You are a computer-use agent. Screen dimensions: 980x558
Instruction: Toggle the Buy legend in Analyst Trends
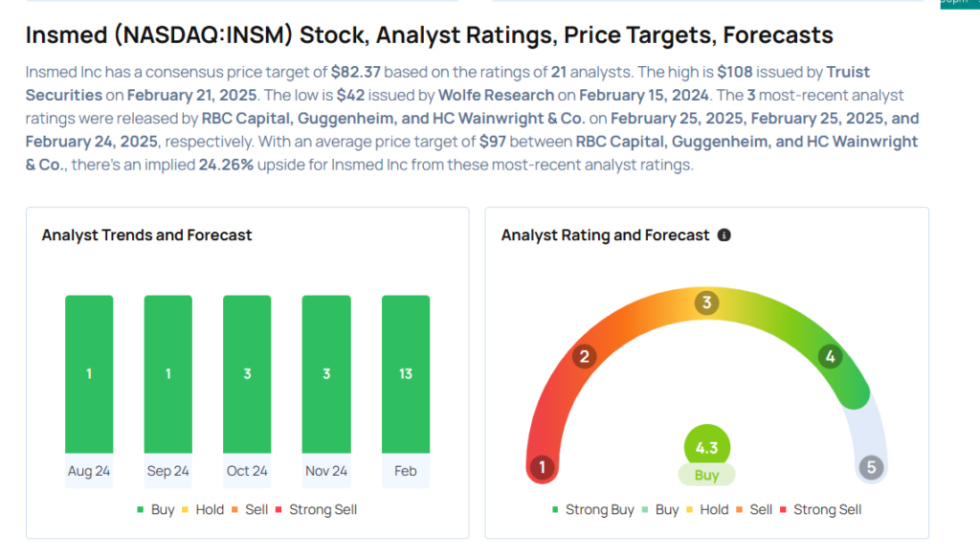pos(156,510)
